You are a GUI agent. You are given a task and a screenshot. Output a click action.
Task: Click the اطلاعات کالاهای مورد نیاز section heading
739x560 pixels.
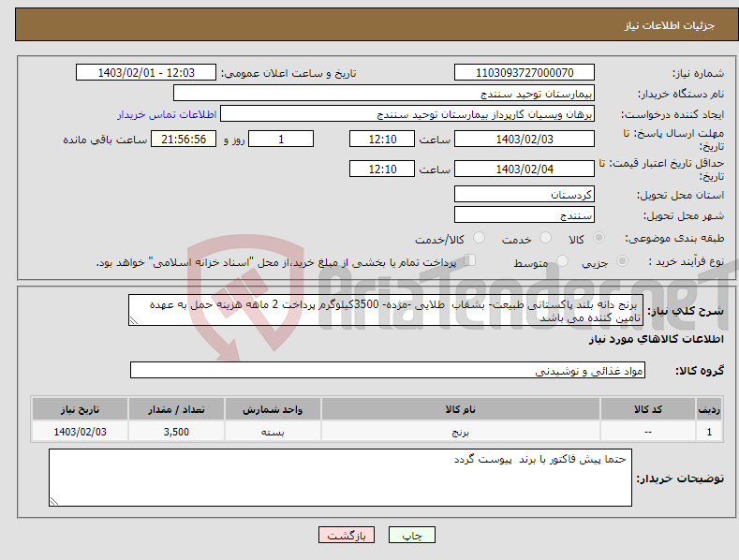coord(656,339)
